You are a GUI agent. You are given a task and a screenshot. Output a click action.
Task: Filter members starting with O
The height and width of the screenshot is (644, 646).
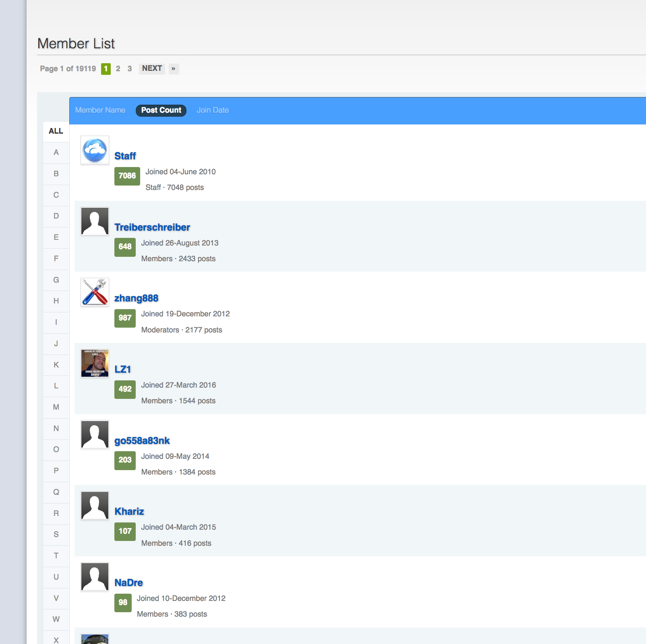56,450
